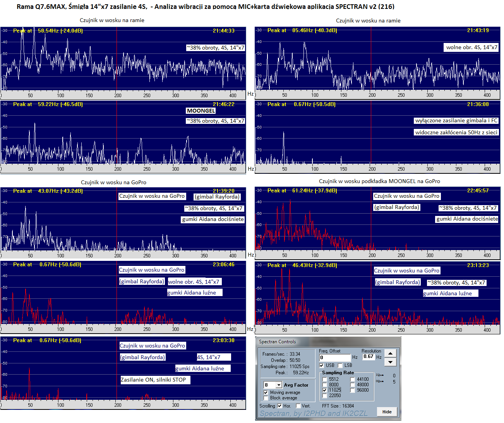The width and height of the screenshot is (504, 423).
Task: Check the 96000 sampling rate box
Action: [353, 390]
